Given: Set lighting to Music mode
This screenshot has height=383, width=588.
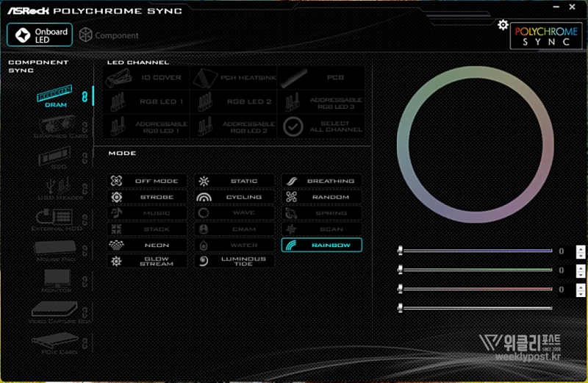Looking at the screenshot, I should click(x=148, y=212).
